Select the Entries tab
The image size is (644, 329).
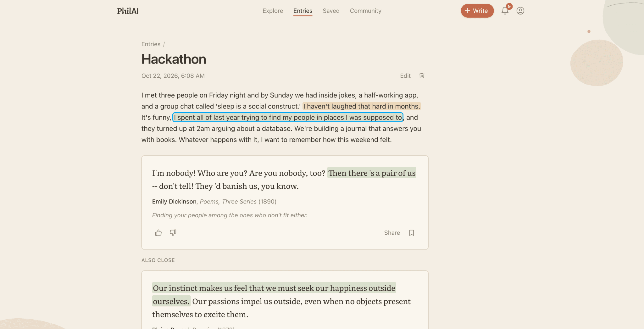(303, 11)
